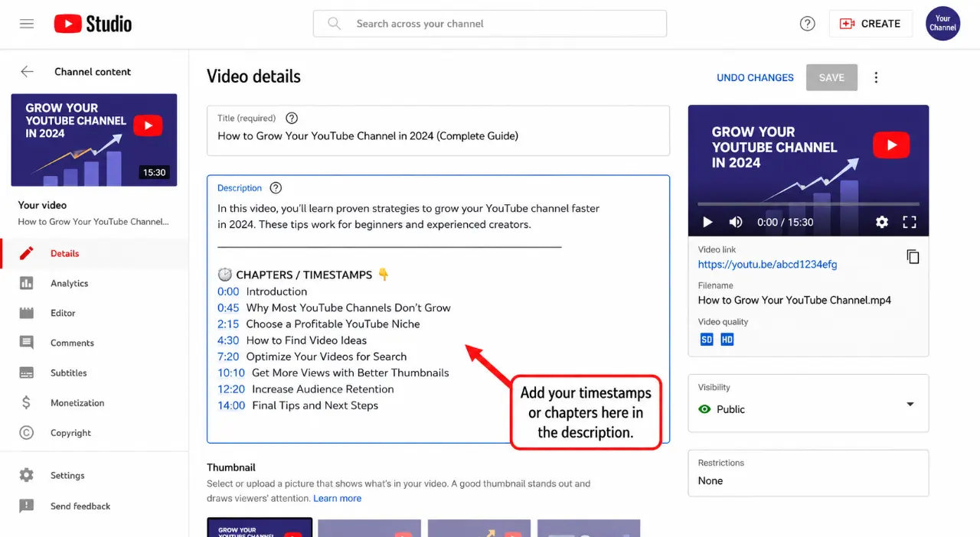Focus the Search across your channel field
Screen dimensions: 980x537
coord(490,24)
